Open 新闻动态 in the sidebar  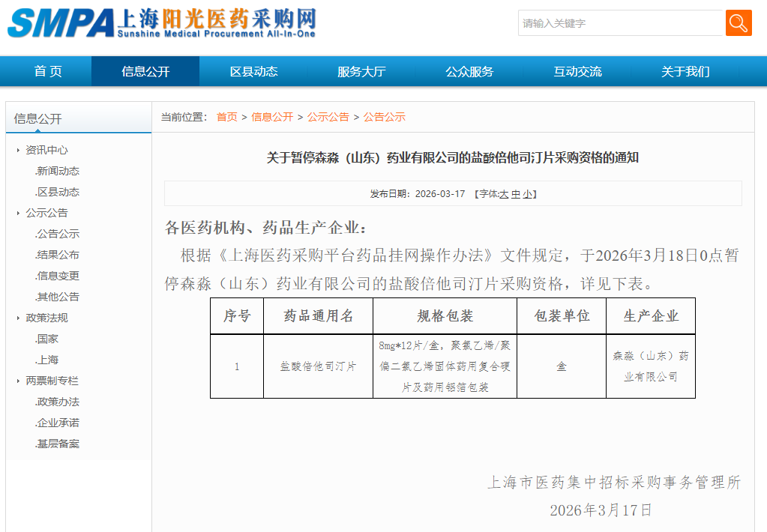[x=58, y=171]
